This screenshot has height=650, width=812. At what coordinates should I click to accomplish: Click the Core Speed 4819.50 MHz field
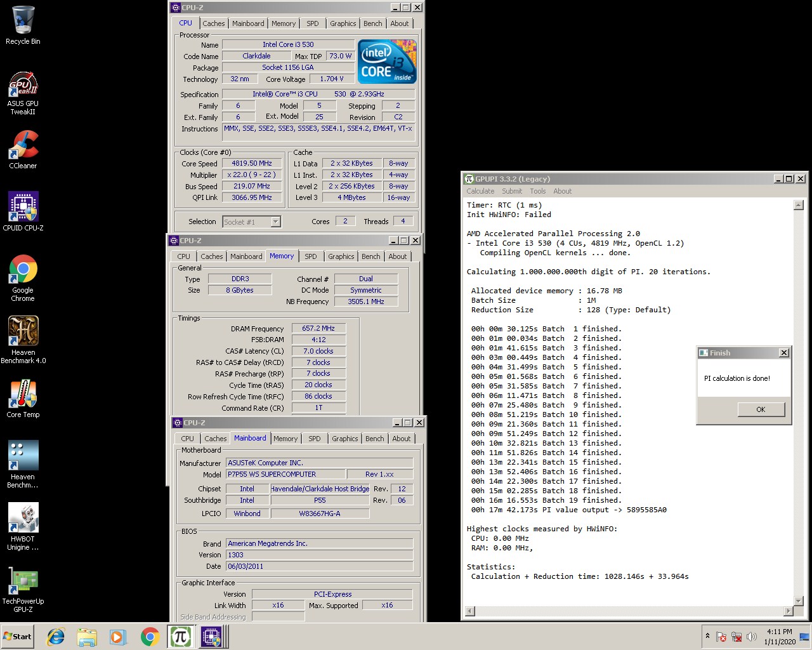pyautogui.click(x=252, y=163)
